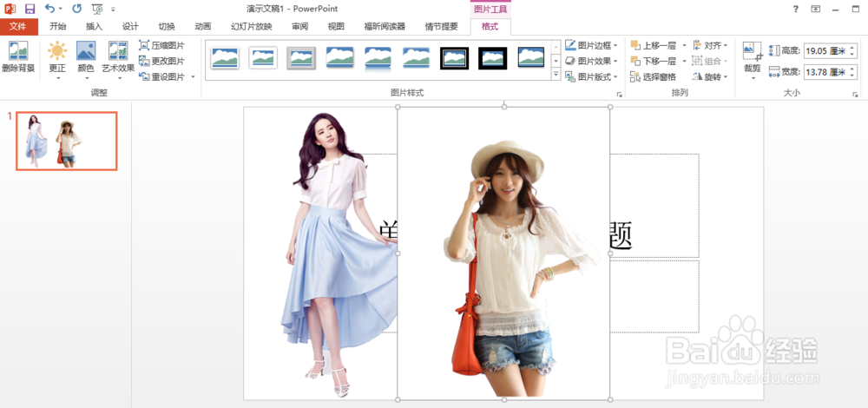Open the 情节提要 tab
Image resolution: width=868 pixels, height=408 pixels.
coord(441,27)
